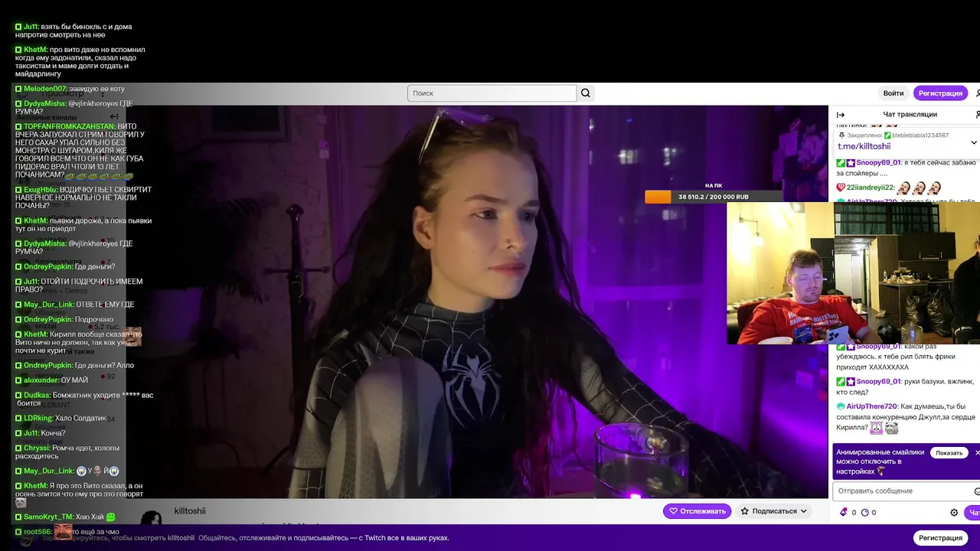
Task: Click Отслеживать follow button
Action: coord(697,511)
